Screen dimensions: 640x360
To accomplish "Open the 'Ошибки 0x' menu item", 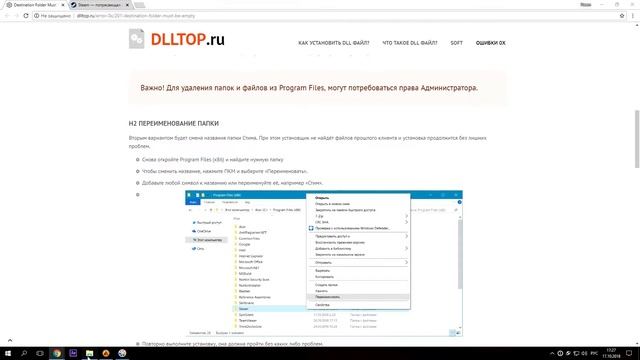I will (x=490, y=43).
